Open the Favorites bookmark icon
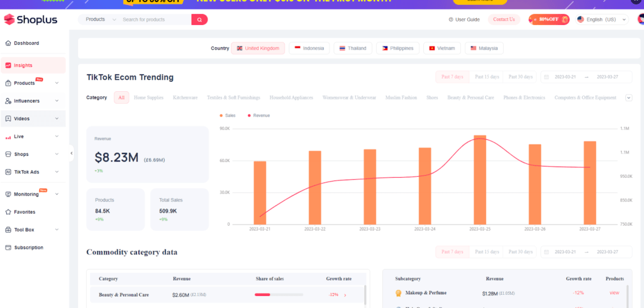 [8, 212]
